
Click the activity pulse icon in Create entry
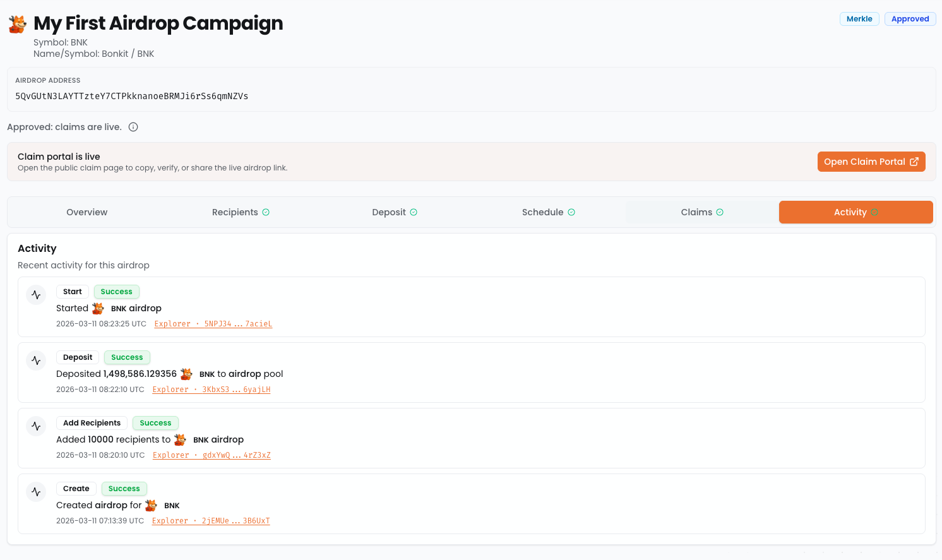point(36,492)
